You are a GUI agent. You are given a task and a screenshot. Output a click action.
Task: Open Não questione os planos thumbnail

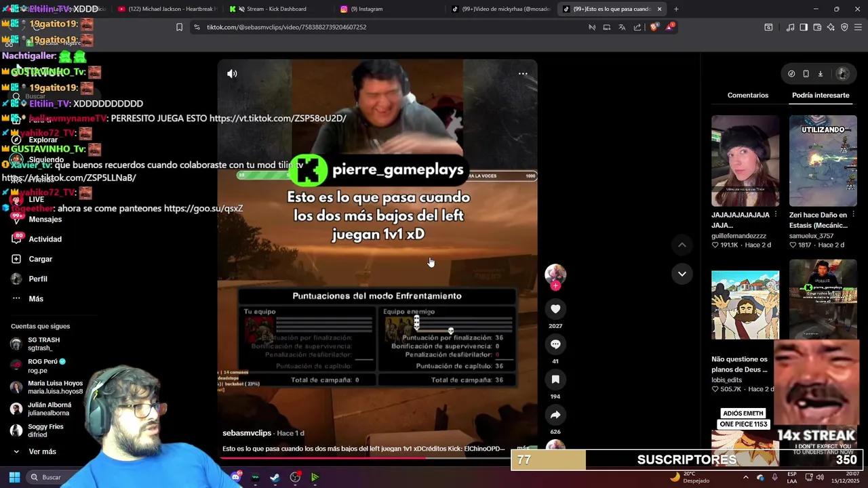[x=745, y=305]
